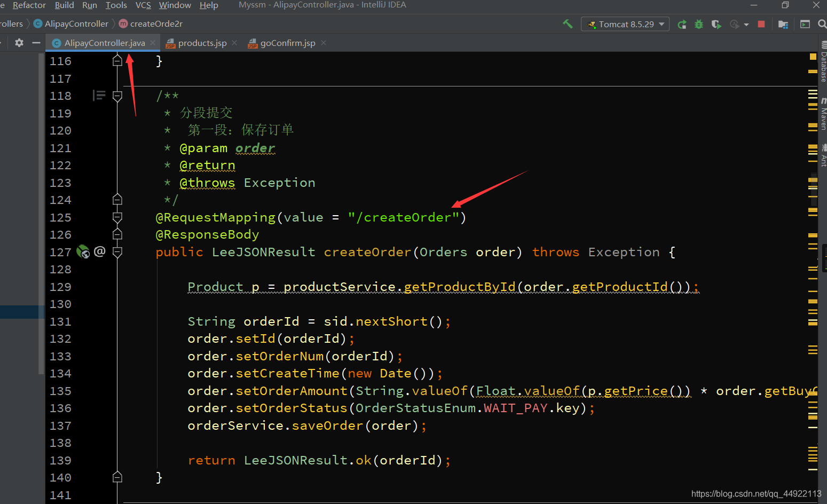Close the products.jsp tab

pos(234,43)
